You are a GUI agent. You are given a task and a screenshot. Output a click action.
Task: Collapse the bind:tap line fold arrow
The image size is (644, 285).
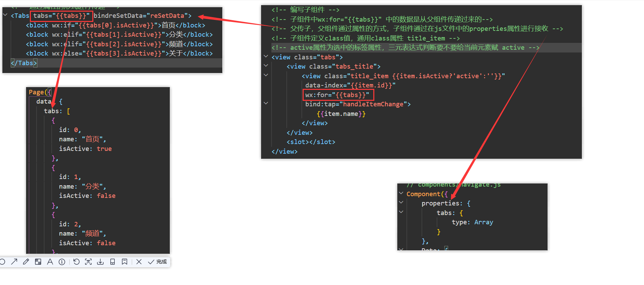(x=266, y=103)
